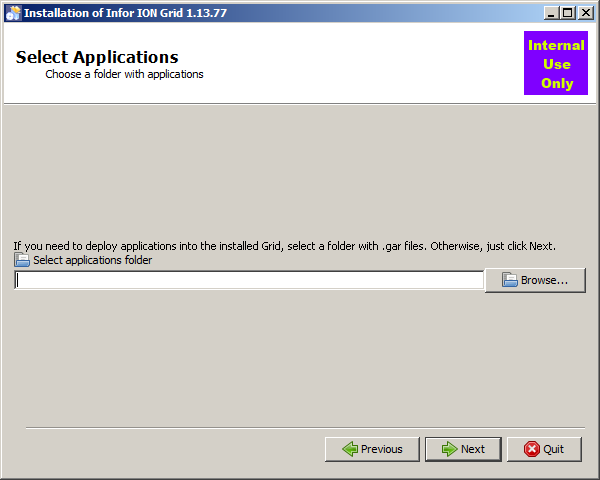The height and width of the screenshot is (480, 600).
Task: Click the purple Internal Use Only badge
Action: click(556, 64)
